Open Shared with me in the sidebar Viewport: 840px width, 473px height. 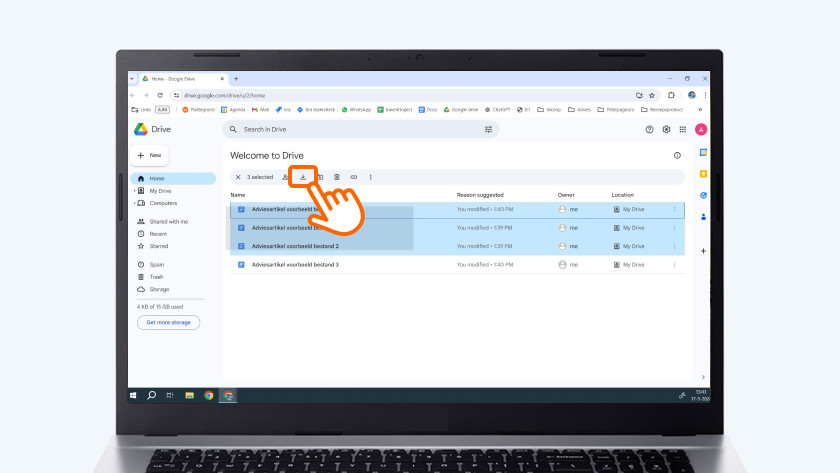coord(168,221)
